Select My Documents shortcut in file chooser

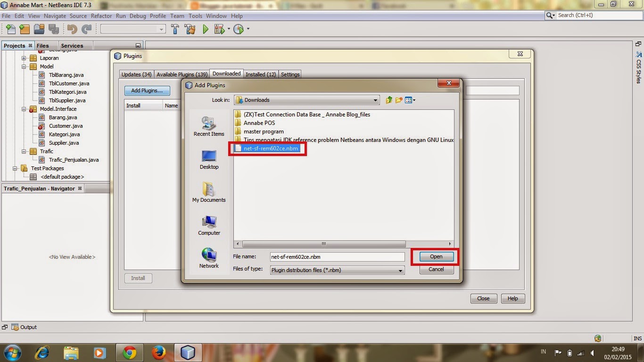(x=209, y=192)
